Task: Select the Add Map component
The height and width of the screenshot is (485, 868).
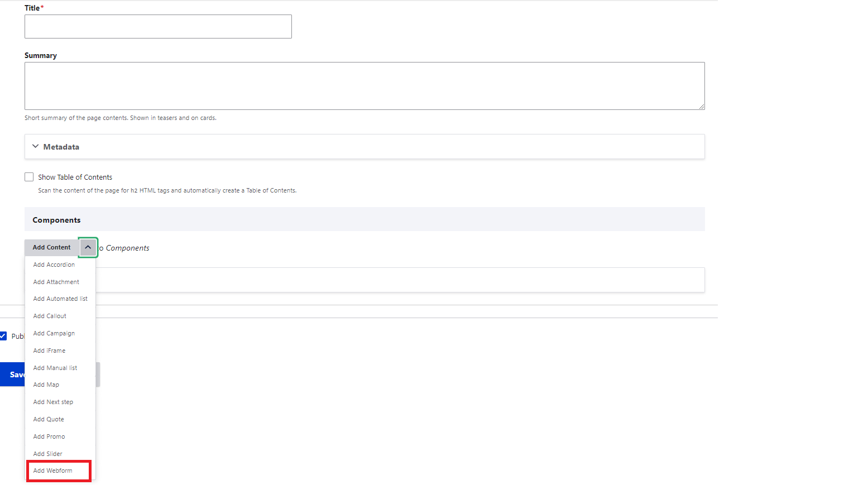Action: click(46, 385)
